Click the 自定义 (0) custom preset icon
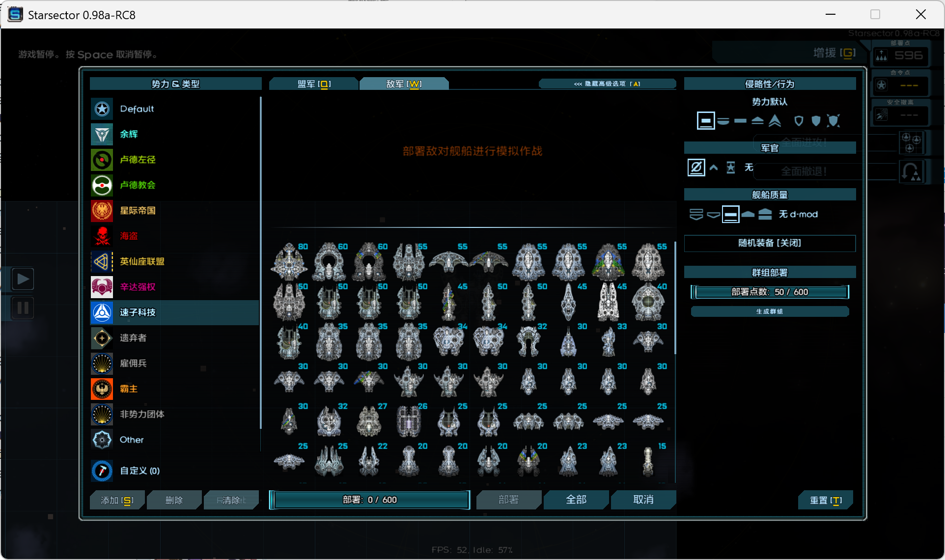 click(x=102, y=471)
